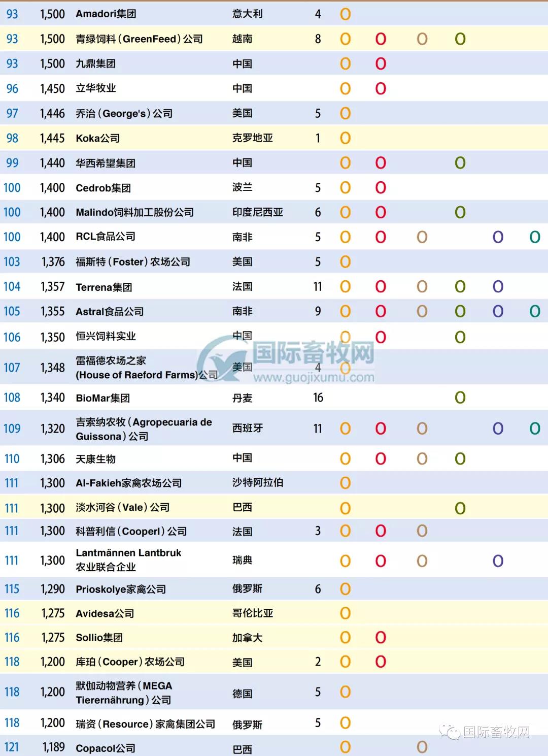Click the 青绿饲料 (GreenFeed) 公司 cell
The width and height of the screenshot is (548, 756).
139,39
